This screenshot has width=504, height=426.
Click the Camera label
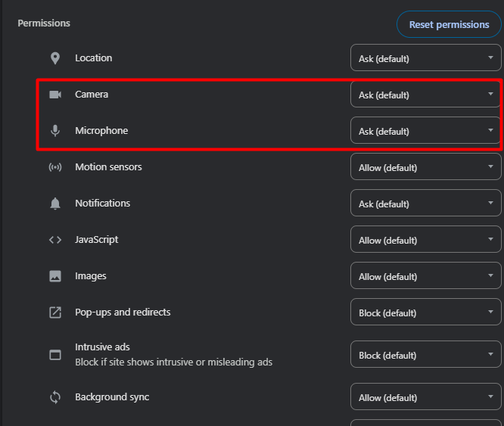pyautogui.click(x=92, y=94)
